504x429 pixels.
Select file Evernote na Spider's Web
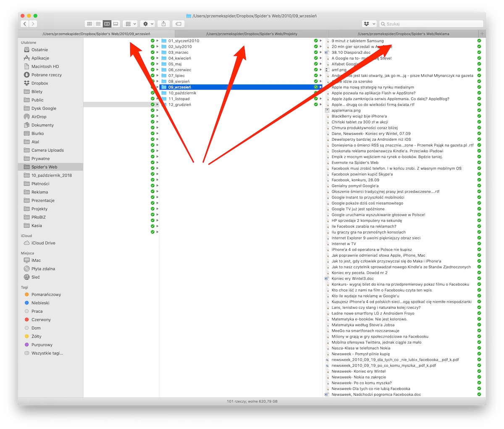354,163
